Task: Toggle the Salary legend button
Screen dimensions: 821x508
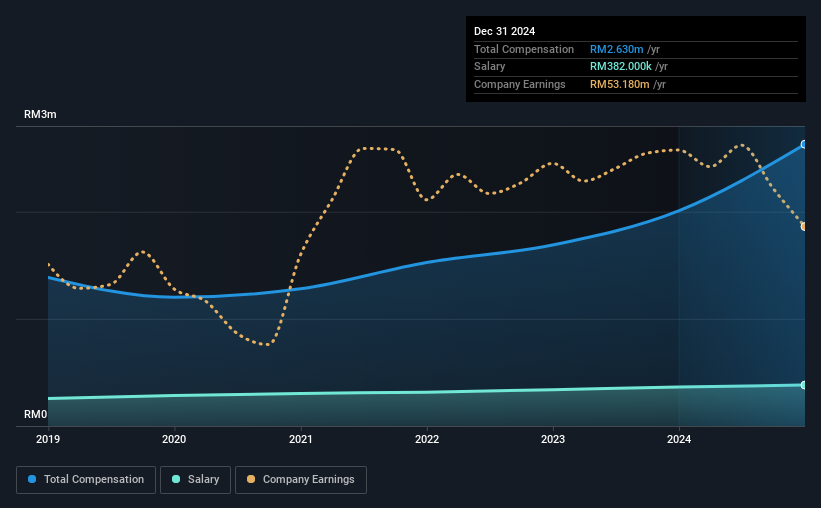Action: pyautogui.click(x=195, y=480)
